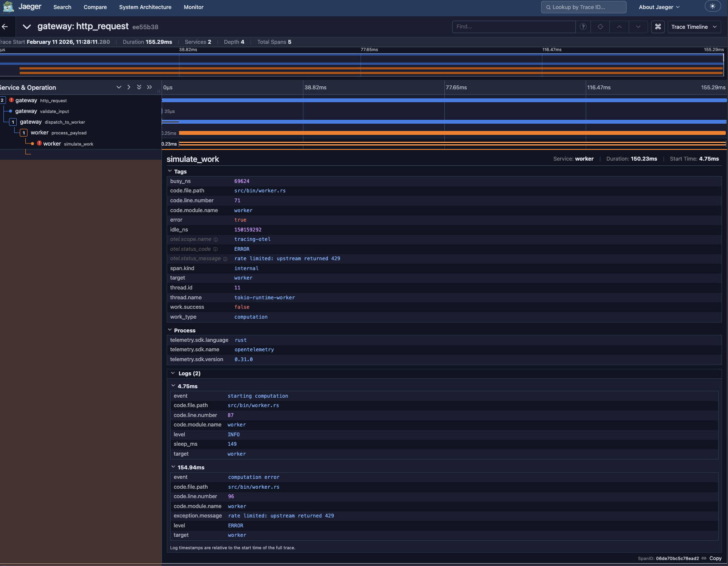728x566 pixels.
Task: Collapse the Logs (2) section
Action: point(173,373)
